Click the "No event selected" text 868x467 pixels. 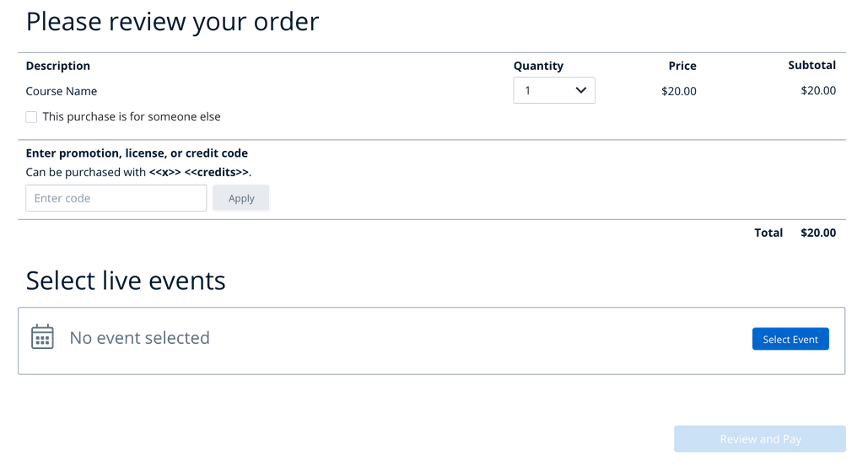(140, 338)
